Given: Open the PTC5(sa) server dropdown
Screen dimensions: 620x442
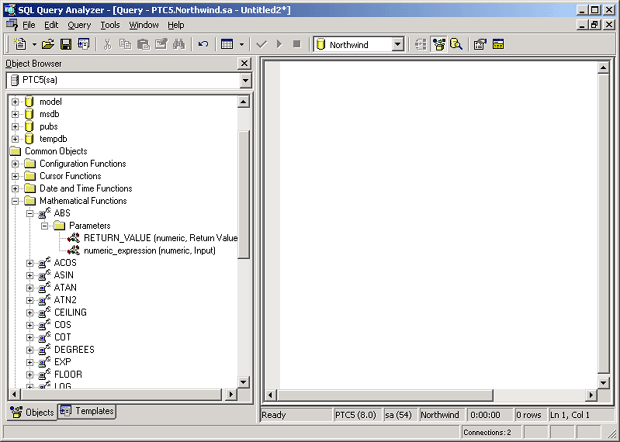Looking at the screenshot, I should click(x=245, y=80).
